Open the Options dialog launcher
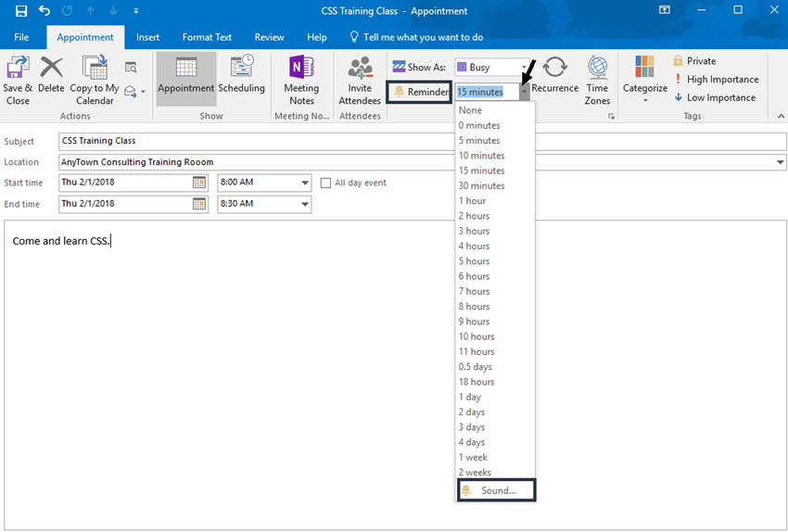Screen dimensions: 788x532 click(611, 116)
